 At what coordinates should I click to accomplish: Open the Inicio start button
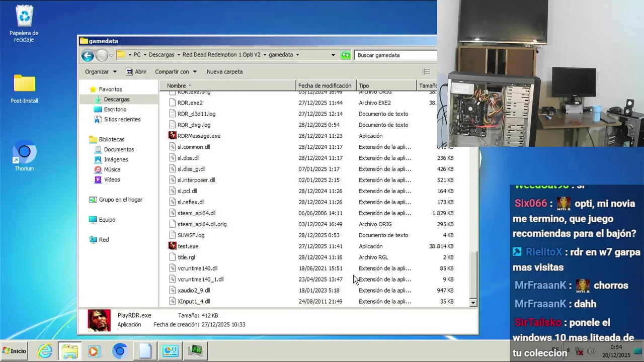pyautogui.click(x=14, y=351)
